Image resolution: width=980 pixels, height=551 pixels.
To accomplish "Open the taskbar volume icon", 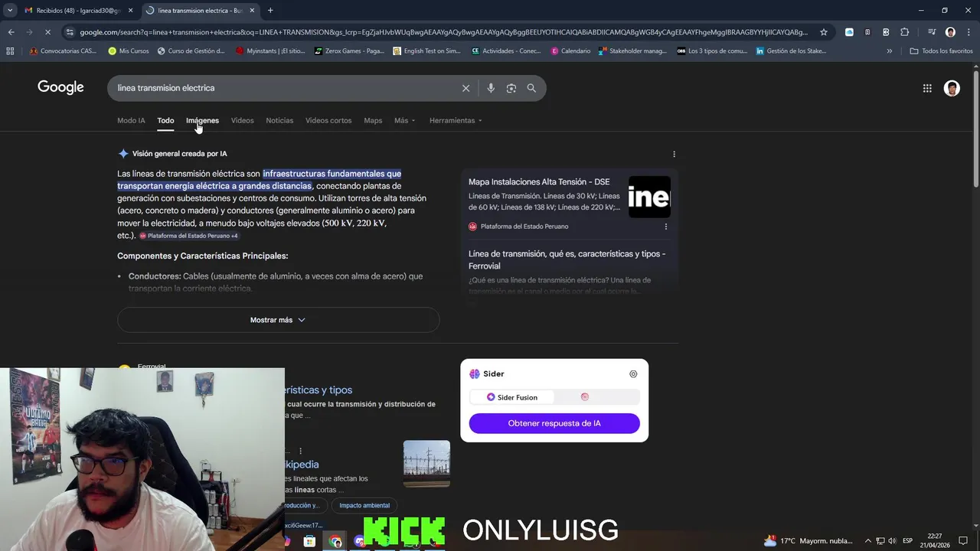I will [x=892, y=541].
